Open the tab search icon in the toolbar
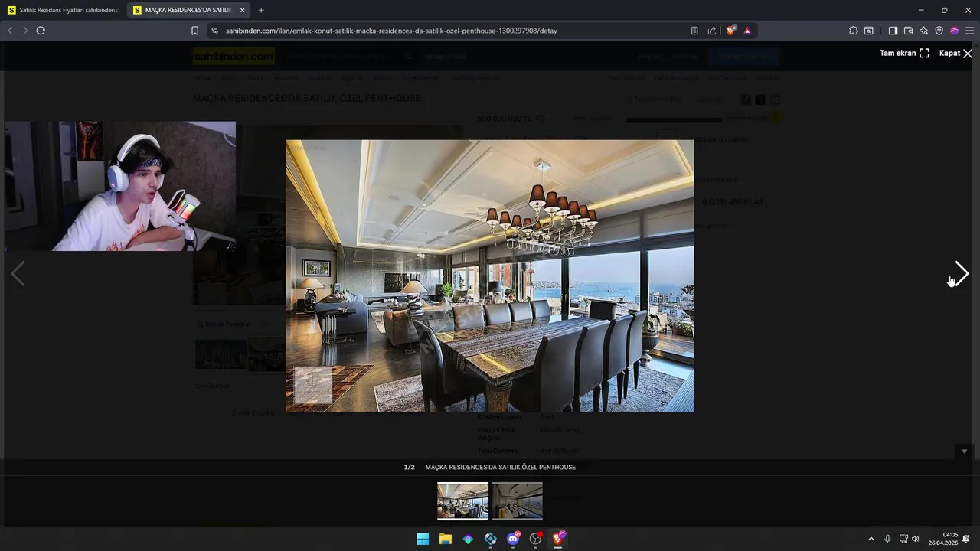The image size is (980, 551). tap(869, 31)
